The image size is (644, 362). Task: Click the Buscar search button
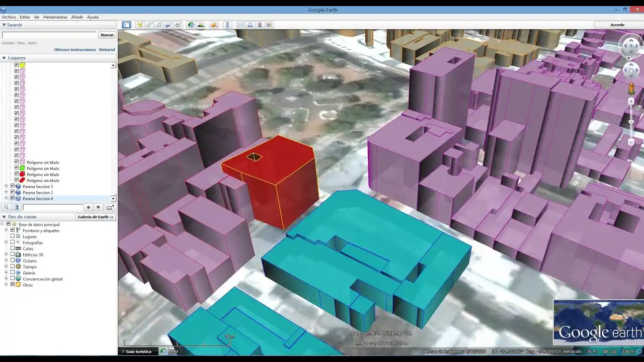(x=107, y=35)
